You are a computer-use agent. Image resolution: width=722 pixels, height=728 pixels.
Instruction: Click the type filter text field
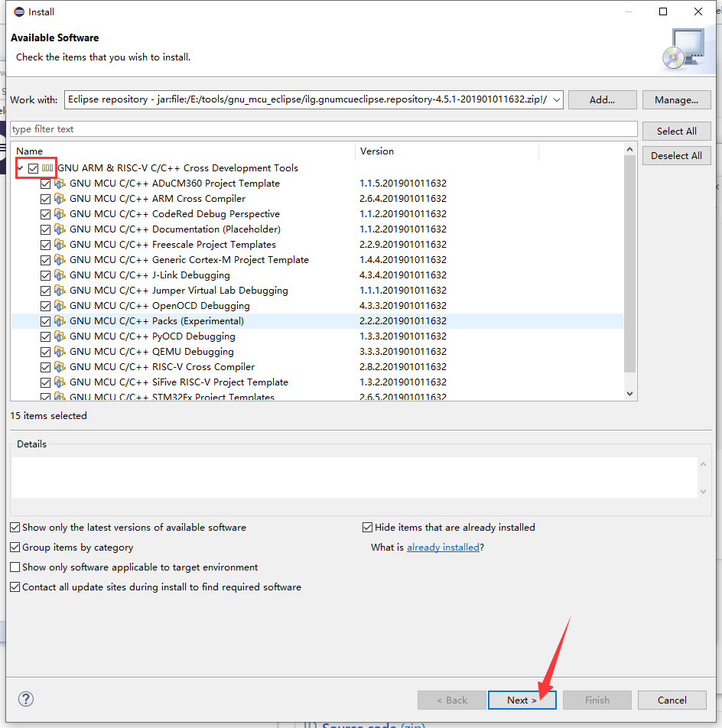324,129
